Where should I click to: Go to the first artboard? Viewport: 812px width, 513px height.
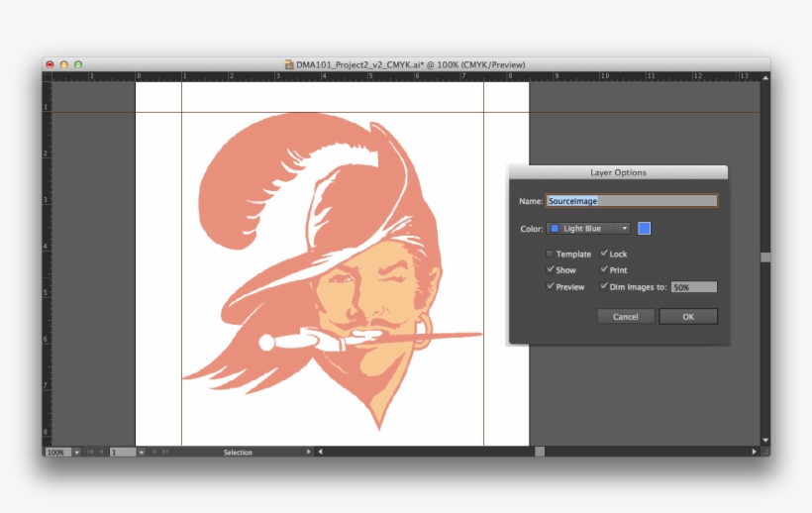point(90,452)
